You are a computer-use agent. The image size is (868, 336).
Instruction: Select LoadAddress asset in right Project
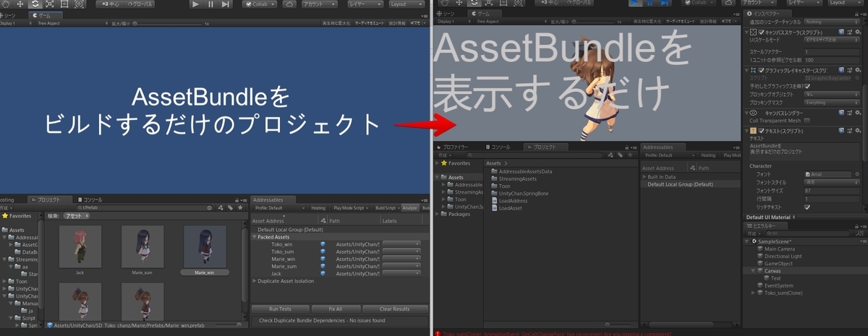513,200
